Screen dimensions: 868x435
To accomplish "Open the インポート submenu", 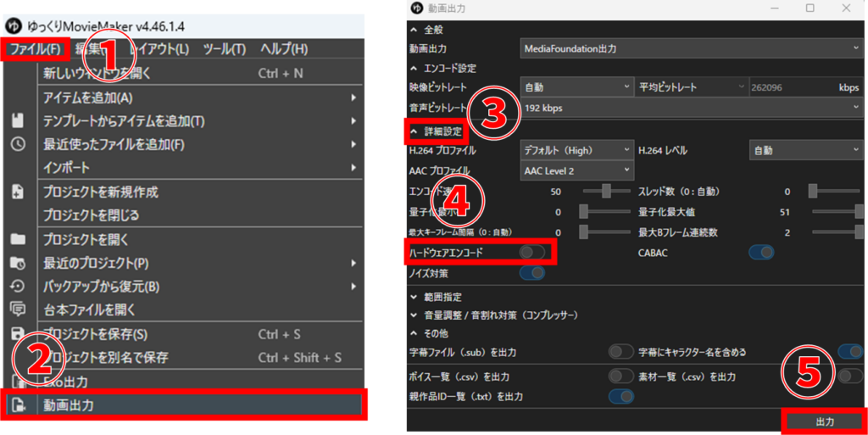I will coord(199,168).
